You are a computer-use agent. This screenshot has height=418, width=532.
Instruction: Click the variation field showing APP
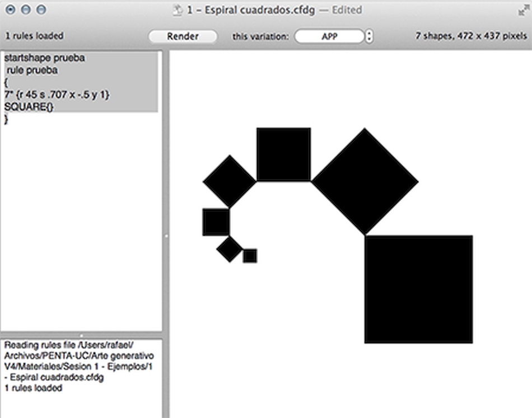(329, 36)
